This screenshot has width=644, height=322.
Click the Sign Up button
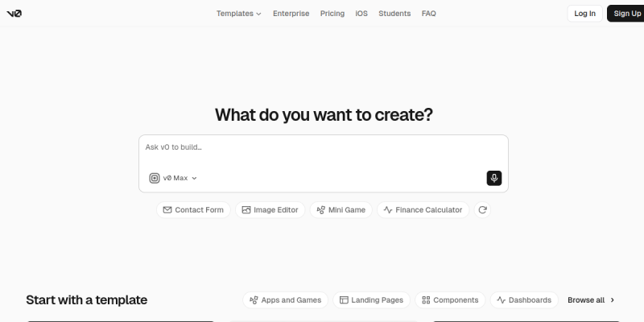click(x=626, y=14)
